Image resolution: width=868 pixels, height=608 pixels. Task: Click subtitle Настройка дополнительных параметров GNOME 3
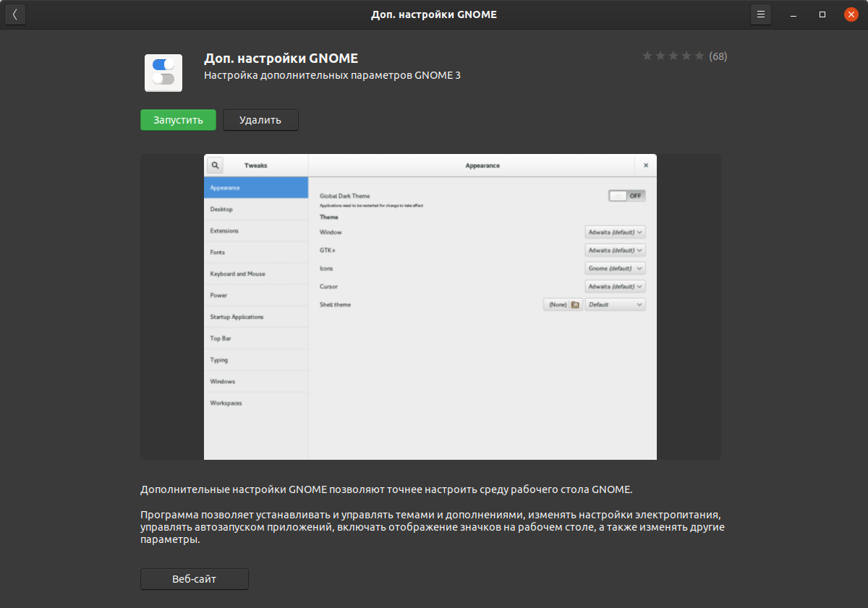pyautogui.click(x=333, y=75)
